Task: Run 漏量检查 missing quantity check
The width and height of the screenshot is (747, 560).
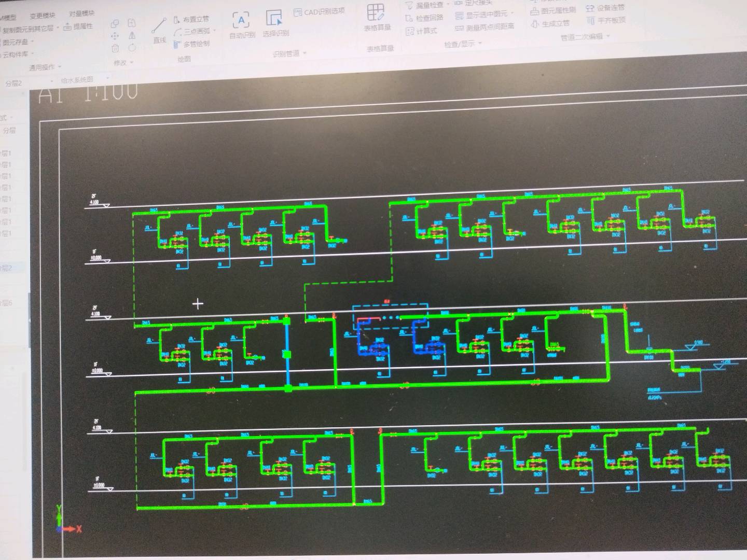Action: click(425, 5)
